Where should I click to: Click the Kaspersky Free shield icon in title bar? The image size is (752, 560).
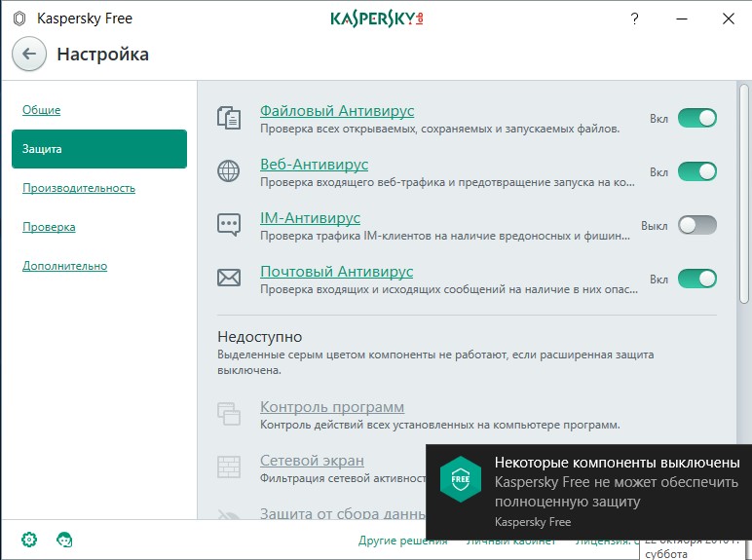(x=19, y=19)
